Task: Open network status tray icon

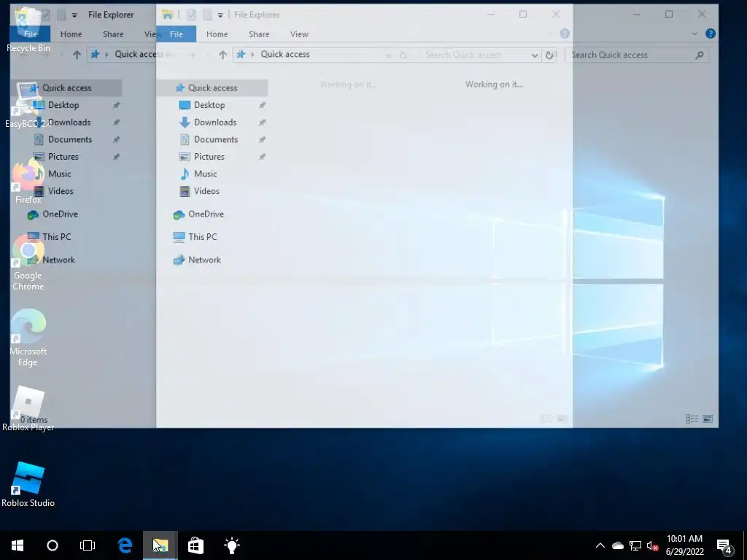Action: pos(635,545)
